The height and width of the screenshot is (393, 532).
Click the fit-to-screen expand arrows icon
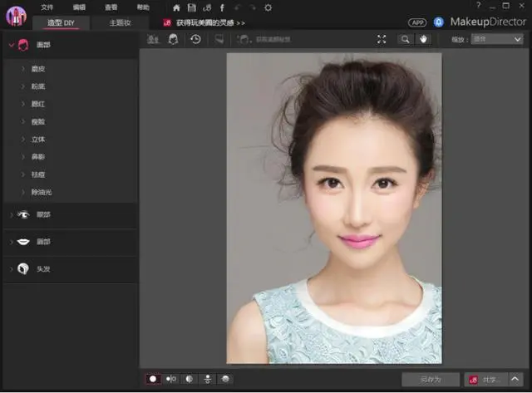pyautogui.click(x=382, y=39)
